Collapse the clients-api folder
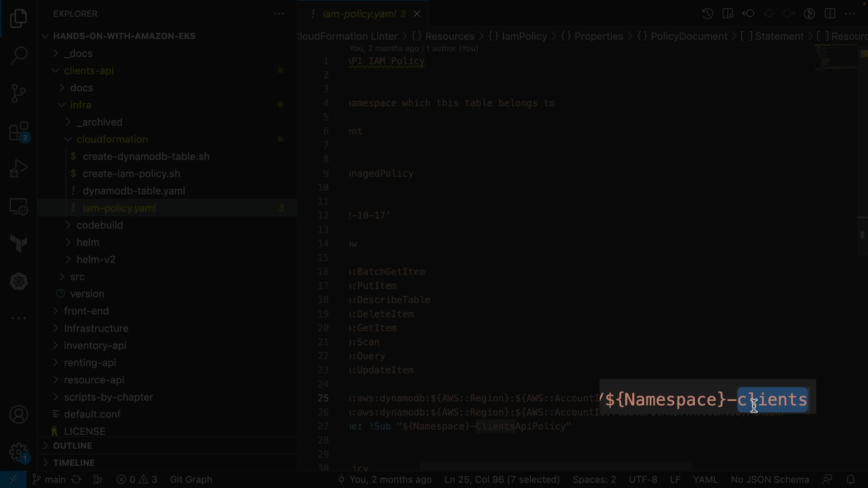The image size is (868, 488). click(89, 70)
